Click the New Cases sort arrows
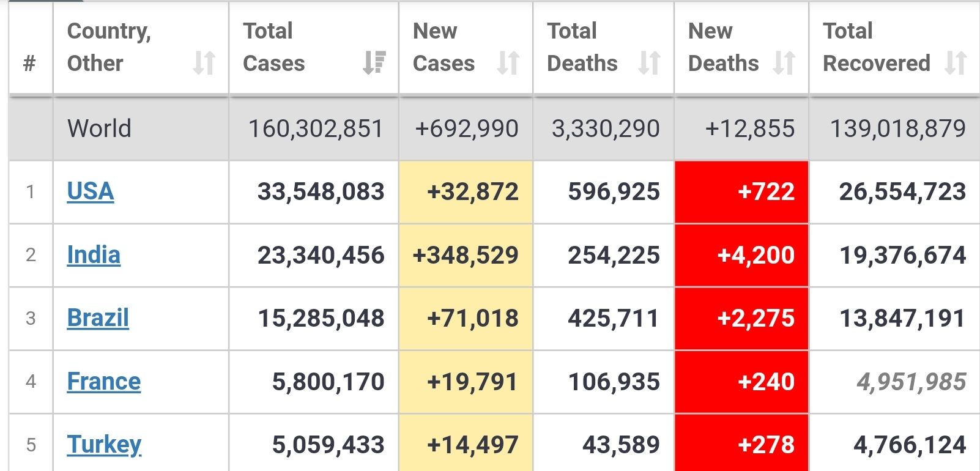 click(508, 63)
